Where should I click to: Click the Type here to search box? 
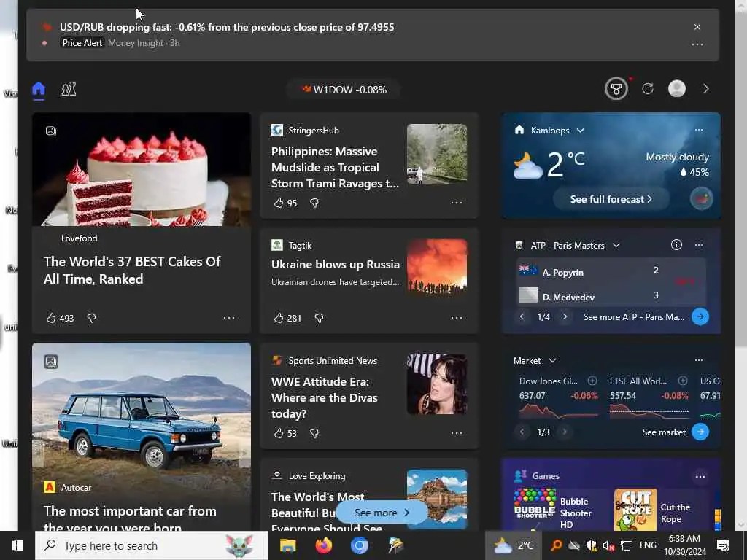tap(152, 545)
